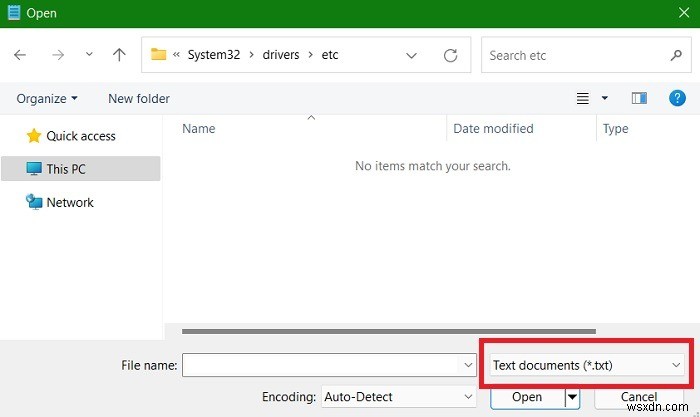The image size is (700, 417).
Task: Click the horizontal scrollbar in file list
Action: tap(389, 331)
